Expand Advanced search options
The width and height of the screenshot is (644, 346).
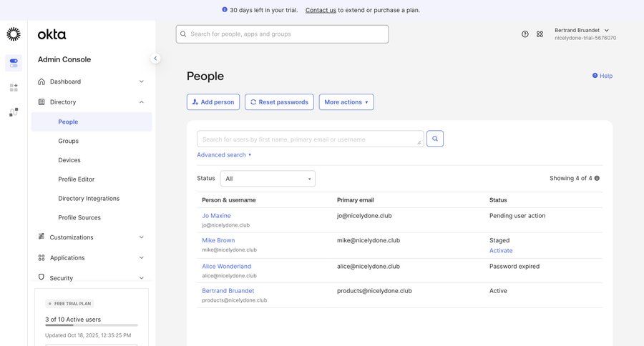click(224, 155)
